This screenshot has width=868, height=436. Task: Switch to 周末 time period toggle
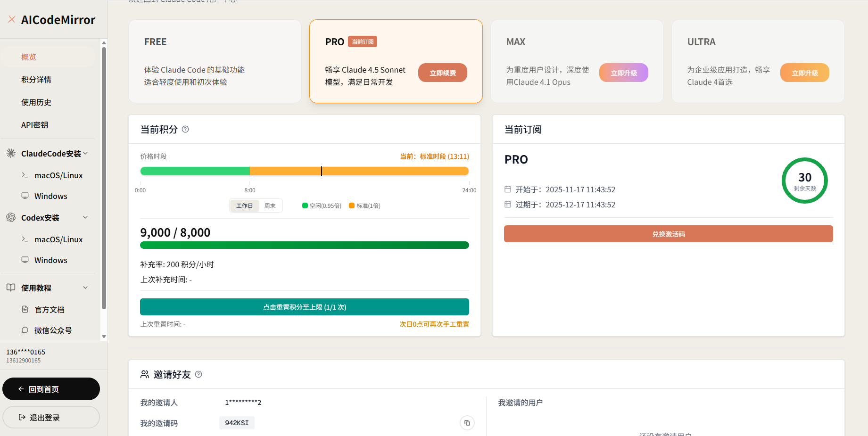click(270, 206)
